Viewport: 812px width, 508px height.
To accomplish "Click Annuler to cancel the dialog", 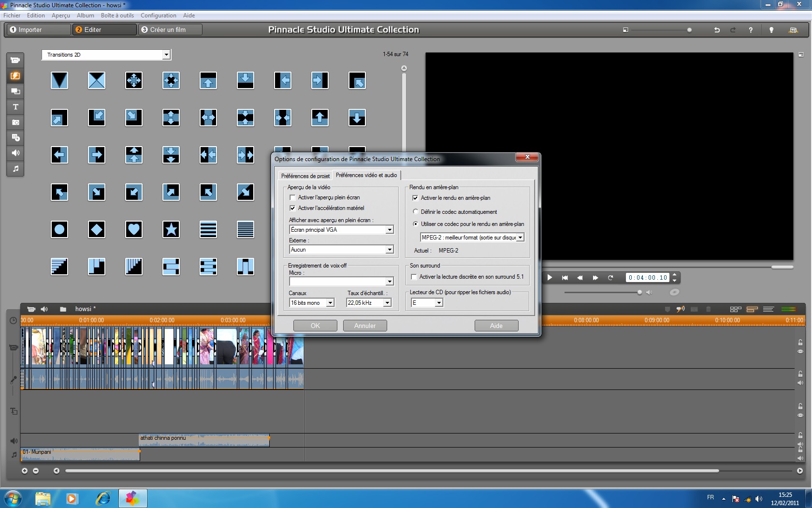I will pyautogui.click(x=365, y=326).
